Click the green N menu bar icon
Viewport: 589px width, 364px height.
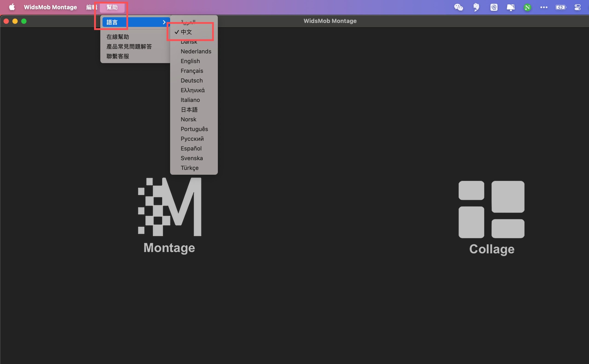tap(527, 7)
